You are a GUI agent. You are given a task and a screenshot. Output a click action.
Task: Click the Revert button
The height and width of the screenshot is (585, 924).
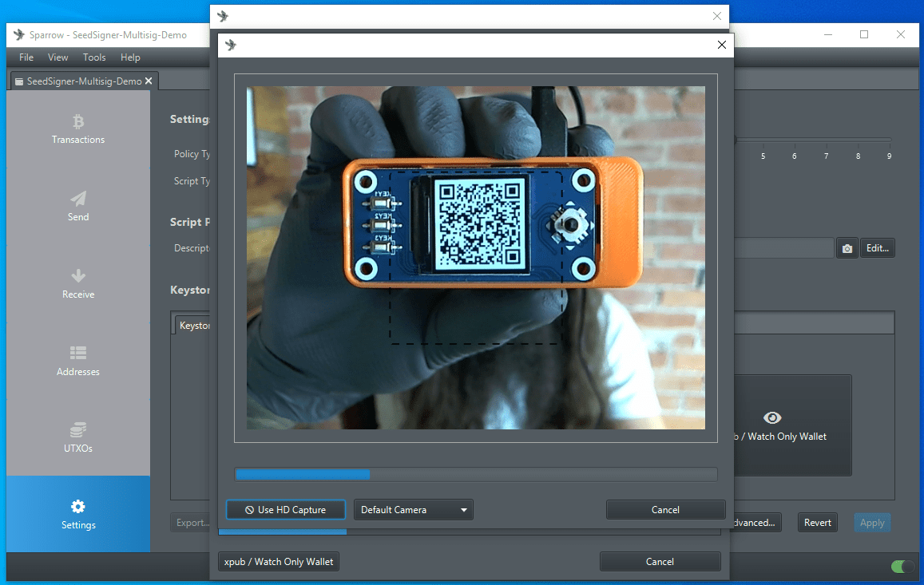(817, 523)
